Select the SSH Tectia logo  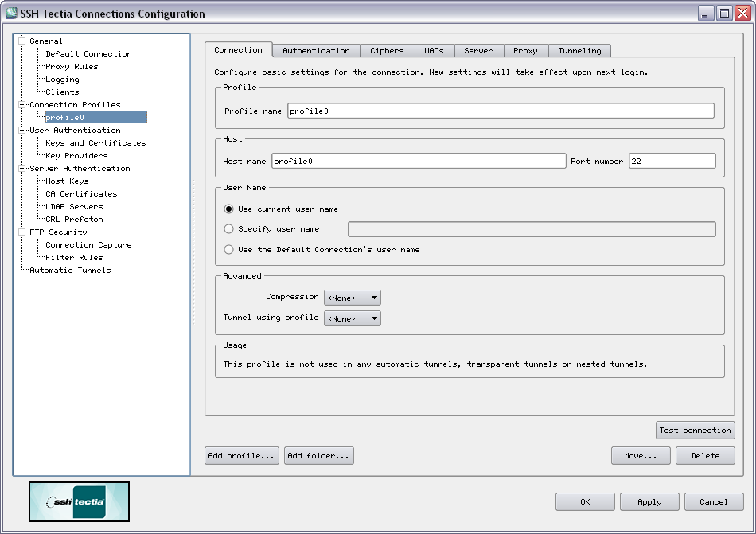[x=79, y=502]
